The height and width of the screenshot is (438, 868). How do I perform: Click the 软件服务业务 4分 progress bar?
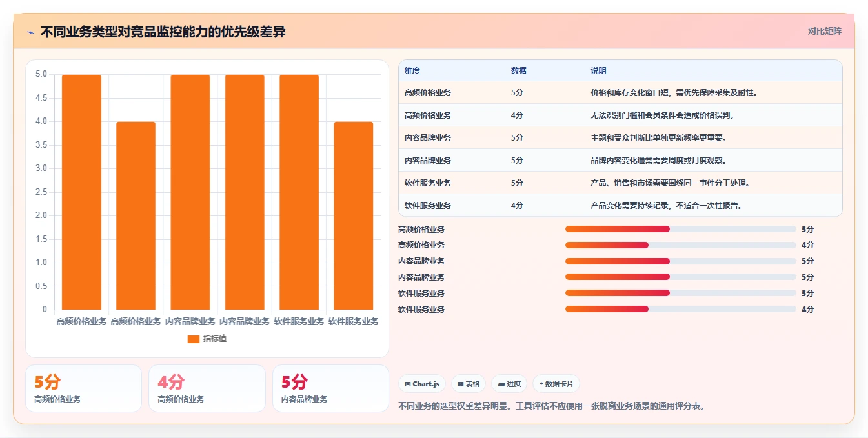tap(681, 309)
